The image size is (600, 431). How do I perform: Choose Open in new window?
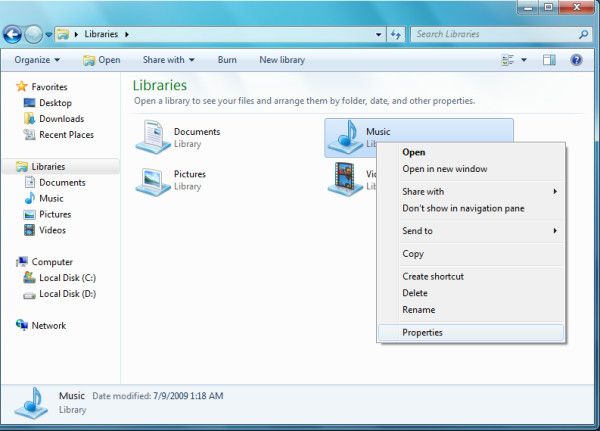(471, 169)
